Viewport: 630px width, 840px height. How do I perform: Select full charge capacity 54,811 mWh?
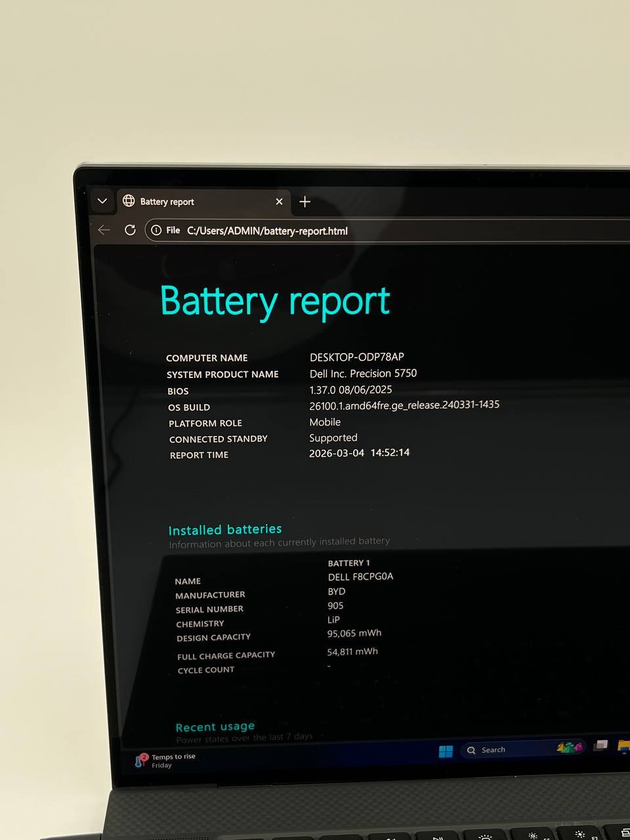point(352,652)
